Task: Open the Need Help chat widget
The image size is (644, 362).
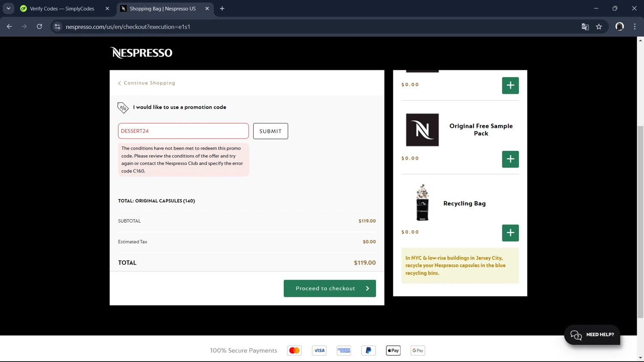Action: click(592, 335)
